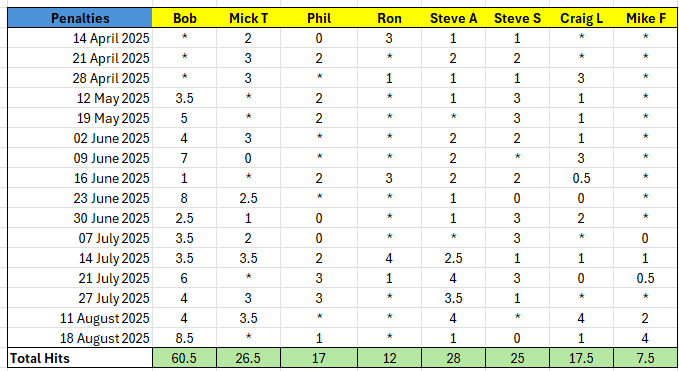This screenshot has width=679, height=371.
Task: Select the 18 August 2025 date cell
Action: (x=80, y=338)
